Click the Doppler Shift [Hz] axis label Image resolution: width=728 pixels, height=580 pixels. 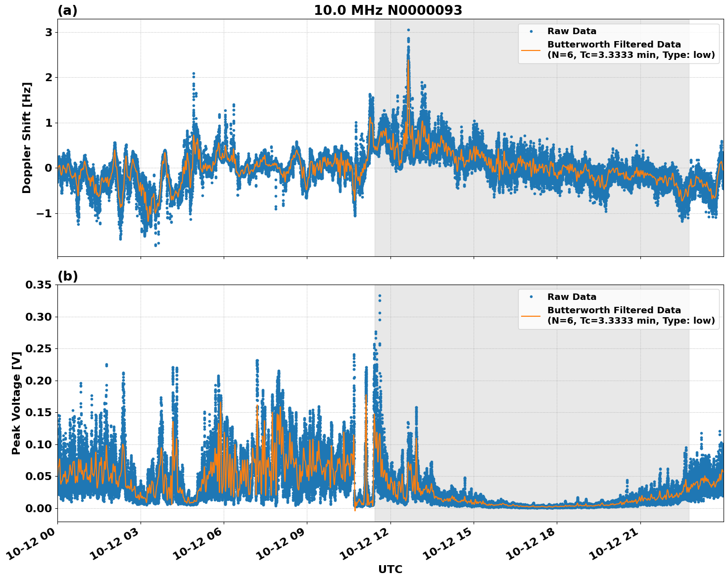coord(27,138)
